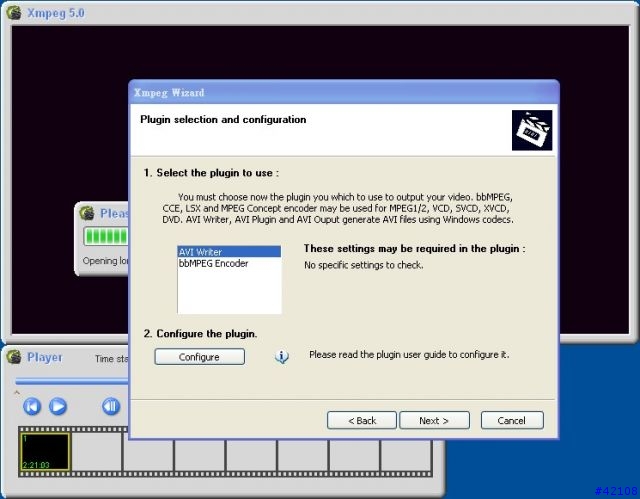Image resolution: width=640 pixels, height=499 pixels.
Task: Jump to start with previous button in Player
Action: coord(32,406)
